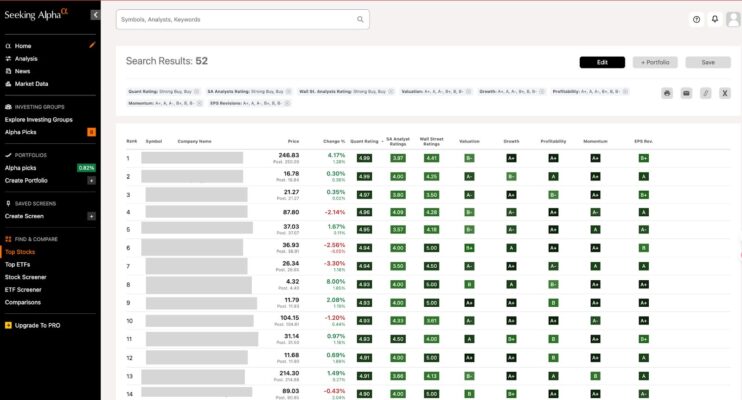Expand Create Screen with the plus button
This screenshot has height=400, width=742.
click(91, 216)
